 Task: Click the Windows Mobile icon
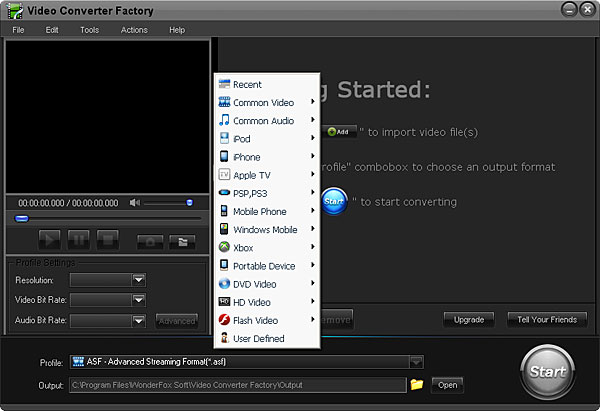click(x=224, y=229)
